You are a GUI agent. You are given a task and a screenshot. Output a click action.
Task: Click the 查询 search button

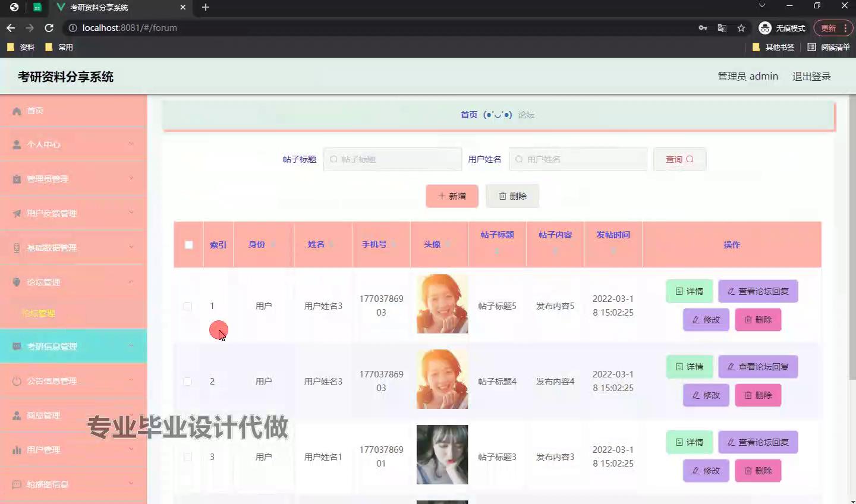pyautogui.click(x=679, y=159)
